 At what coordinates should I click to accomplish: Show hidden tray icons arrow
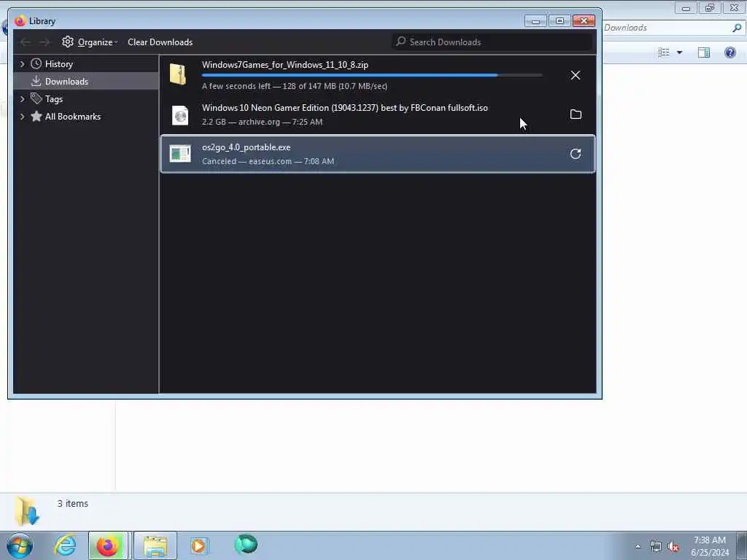tap(638, 547)
